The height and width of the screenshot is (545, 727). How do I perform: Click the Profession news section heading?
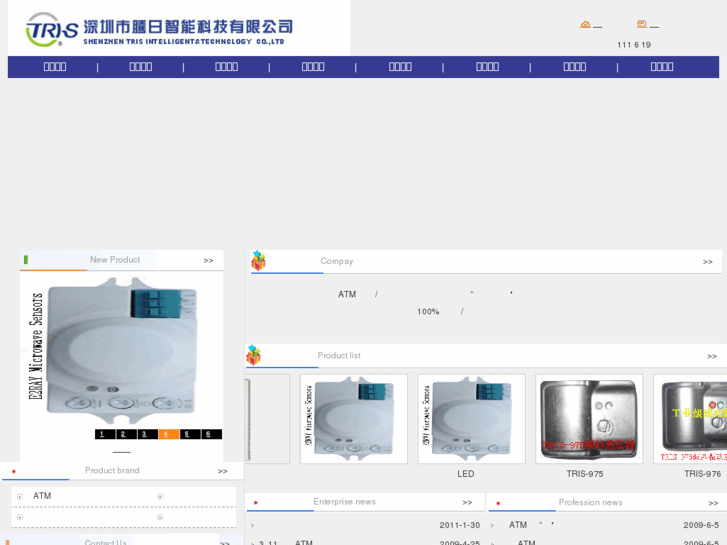coord(590,502)
